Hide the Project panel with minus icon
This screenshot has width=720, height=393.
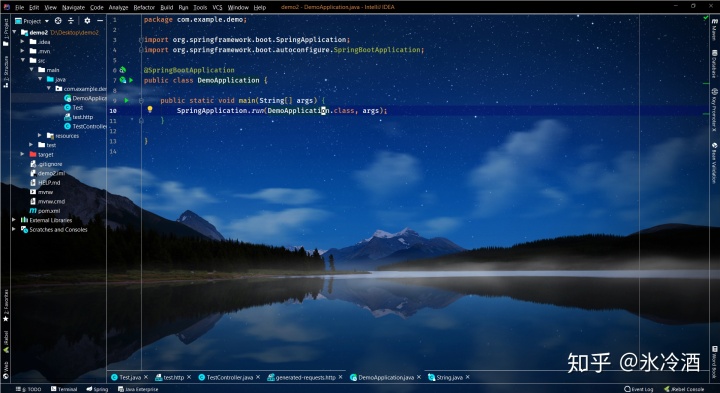100,21
